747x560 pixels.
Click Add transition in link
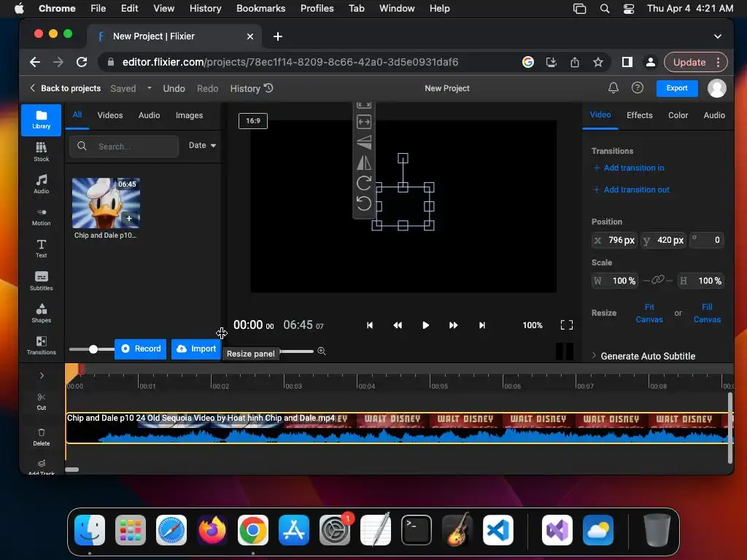[x=629, y=168]
